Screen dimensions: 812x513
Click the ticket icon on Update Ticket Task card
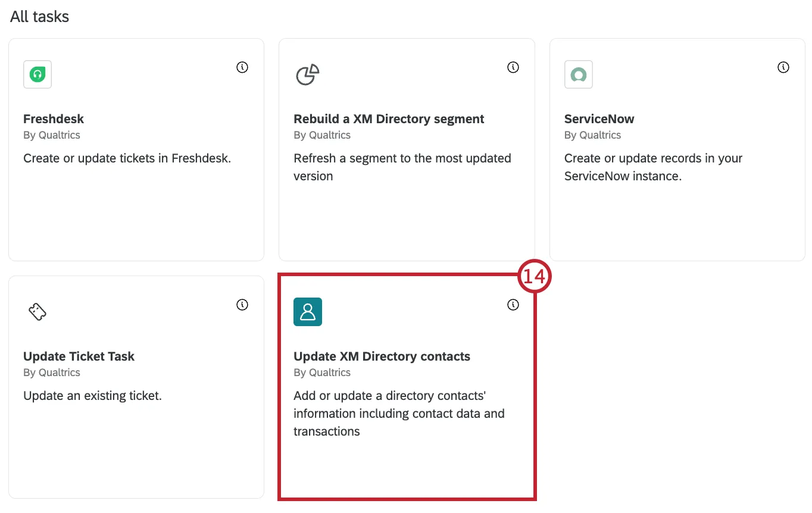point(37,311)
